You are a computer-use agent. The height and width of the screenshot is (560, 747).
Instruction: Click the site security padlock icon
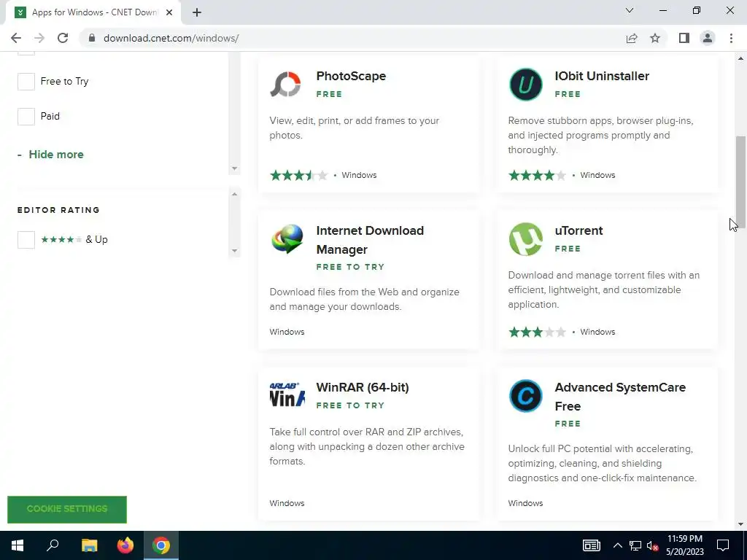tap(92, 38)
